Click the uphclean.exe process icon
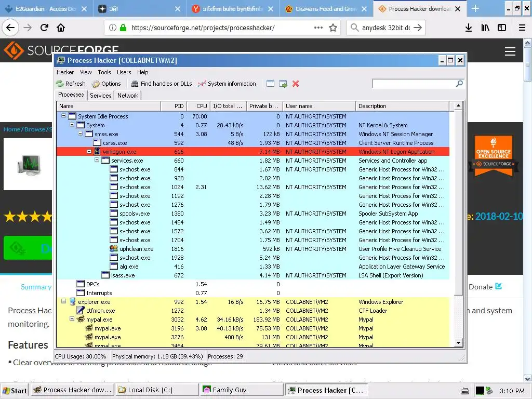This screenshot has width=532, height=399. click(114, 249)
